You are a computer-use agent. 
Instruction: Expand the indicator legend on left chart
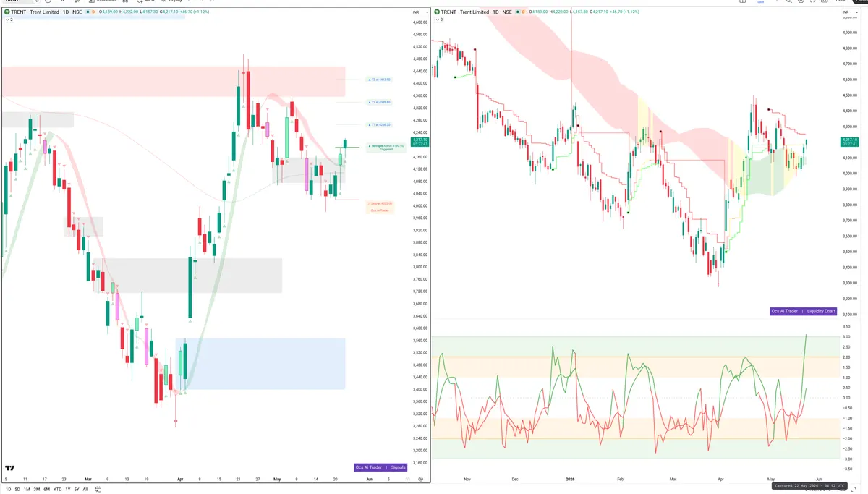coord(8,20)
